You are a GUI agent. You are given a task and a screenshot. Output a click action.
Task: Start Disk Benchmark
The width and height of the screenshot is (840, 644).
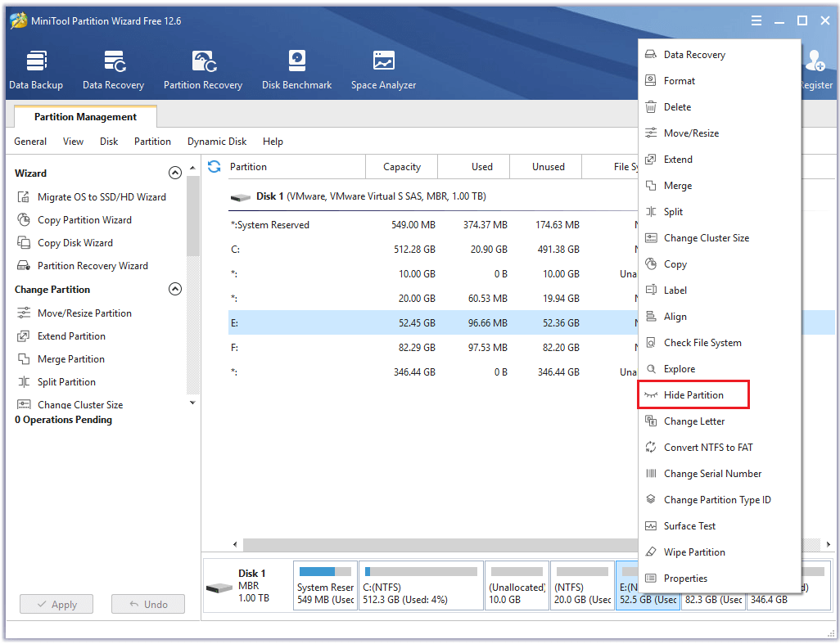point(297,70)
